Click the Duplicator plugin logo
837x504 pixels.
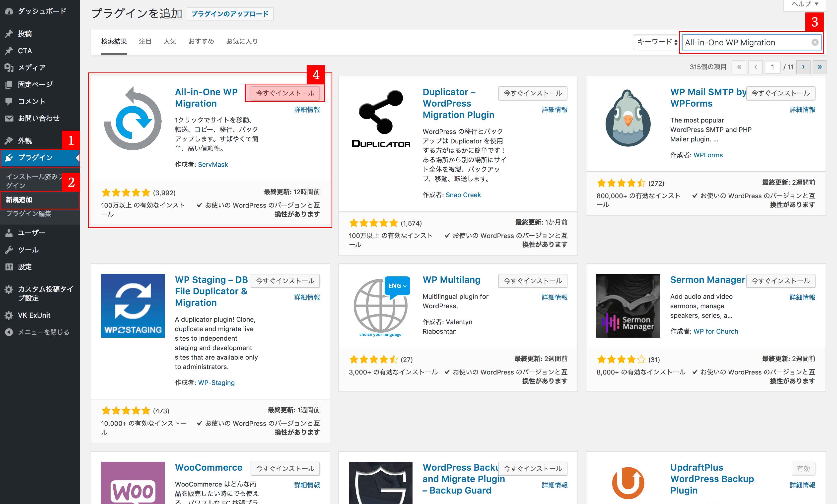(x=380, y=118)
